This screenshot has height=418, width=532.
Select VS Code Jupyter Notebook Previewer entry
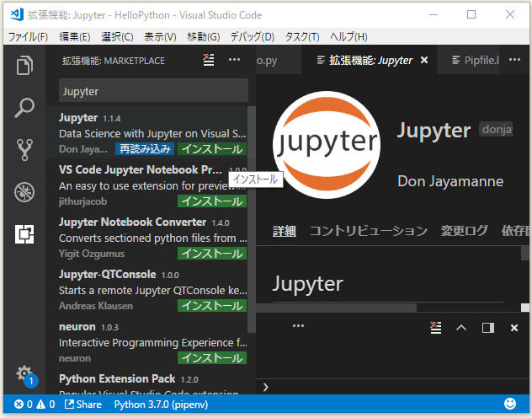point(146,185)
